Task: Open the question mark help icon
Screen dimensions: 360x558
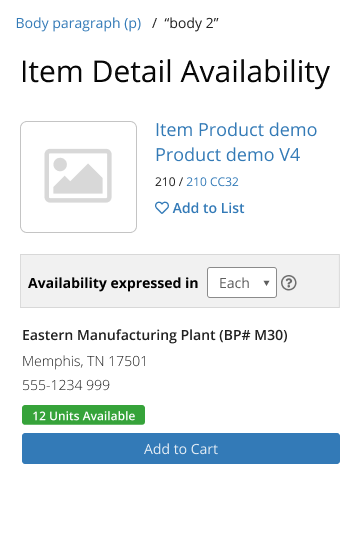Action: [288, 283]
